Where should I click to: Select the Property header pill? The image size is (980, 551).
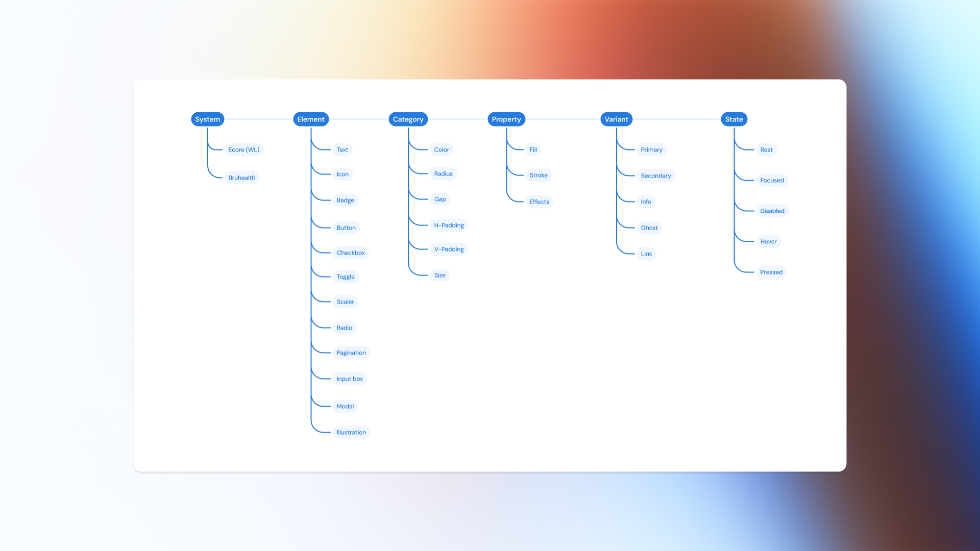(506, 119)
